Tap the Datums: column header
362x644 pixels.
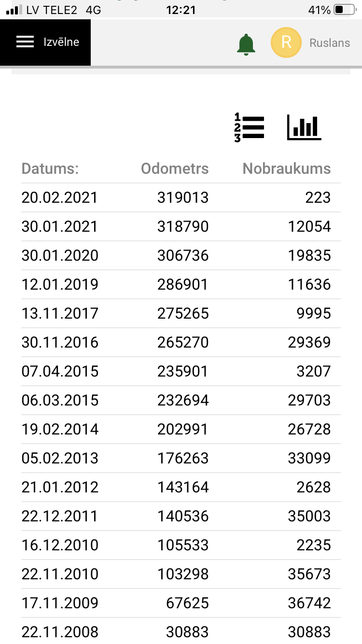click(50, 168)
